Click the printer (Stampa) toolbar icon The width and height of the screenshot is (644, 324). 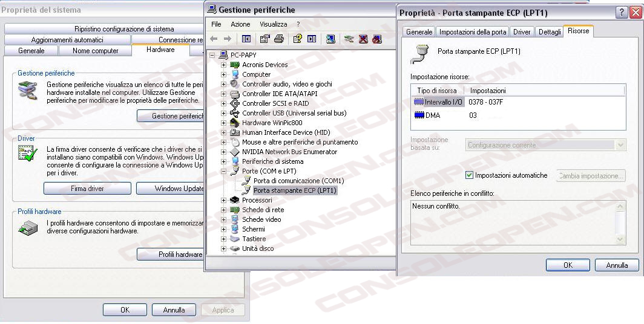tap(279, 39)
